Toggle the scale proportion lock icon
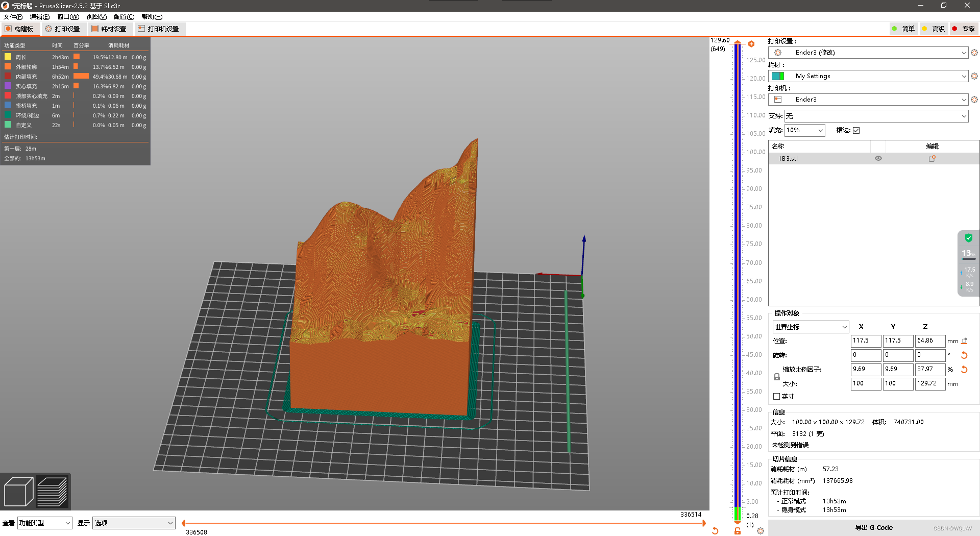This screenshot has width=980, height=536. tap(776, 377)
